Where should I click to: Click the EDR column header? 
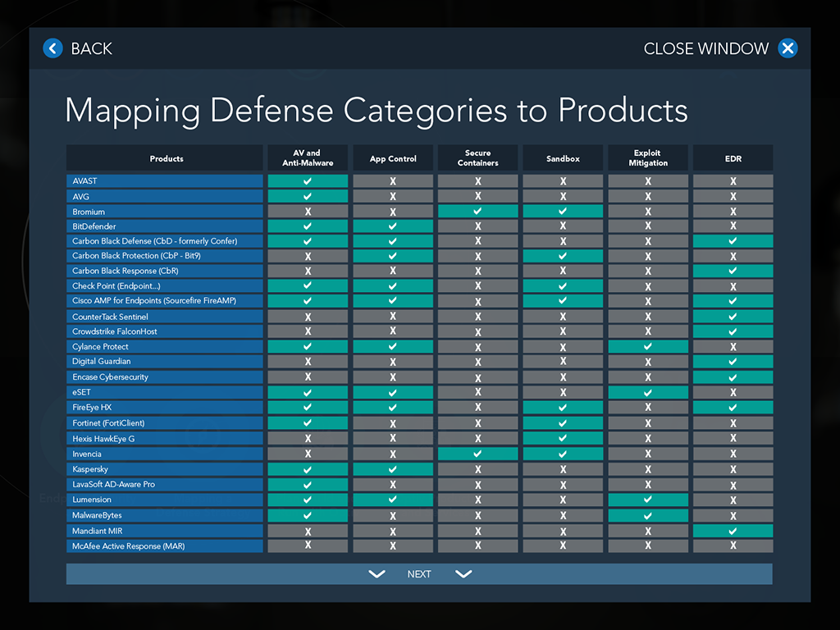tap(733, 158)
